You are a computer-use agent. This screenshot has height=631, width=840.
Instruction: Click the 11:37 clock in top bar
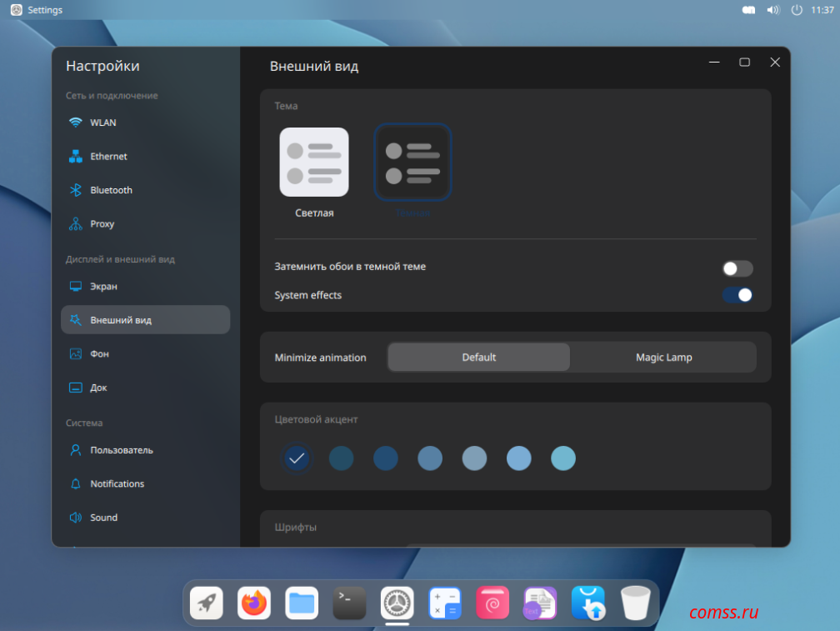pos(822,10)
